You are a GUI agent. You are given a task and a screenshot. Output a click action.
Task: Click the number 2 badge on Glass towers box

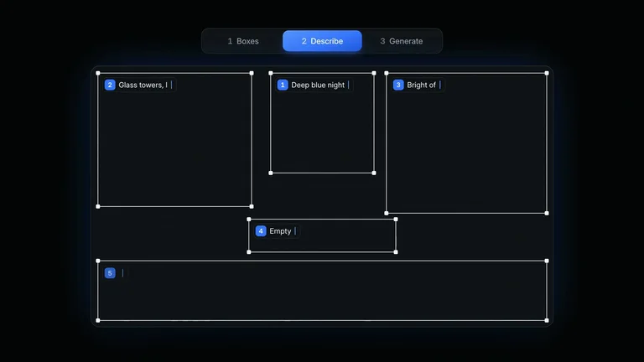110,85
